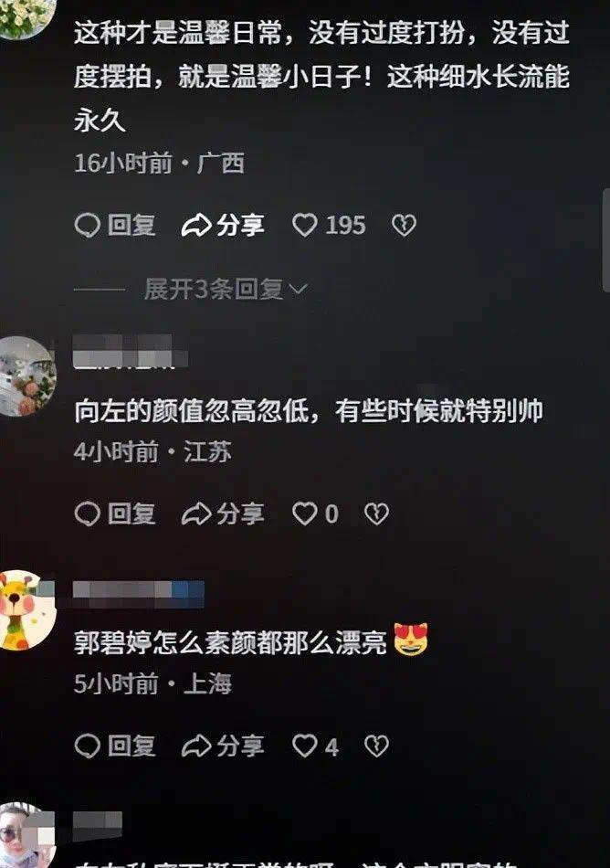Reply to the Guangxi comment
610x868 pixels.
point(115,226)
